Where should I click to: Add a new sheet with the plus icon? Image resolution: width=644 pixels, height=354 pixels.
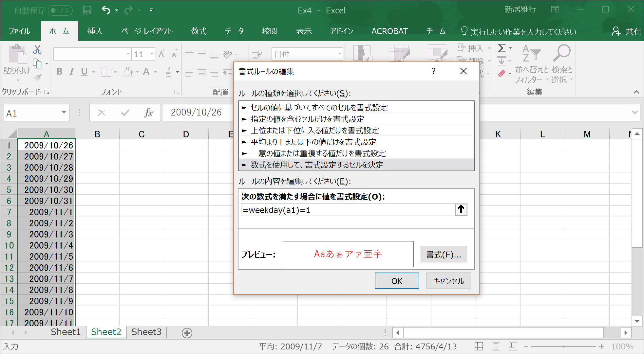point(187,333)
